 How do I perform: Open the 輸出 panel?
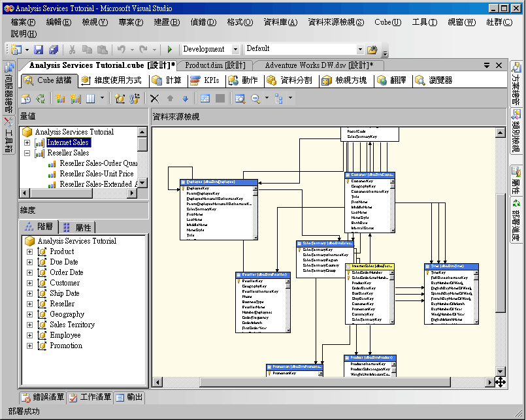pos(129,397)
